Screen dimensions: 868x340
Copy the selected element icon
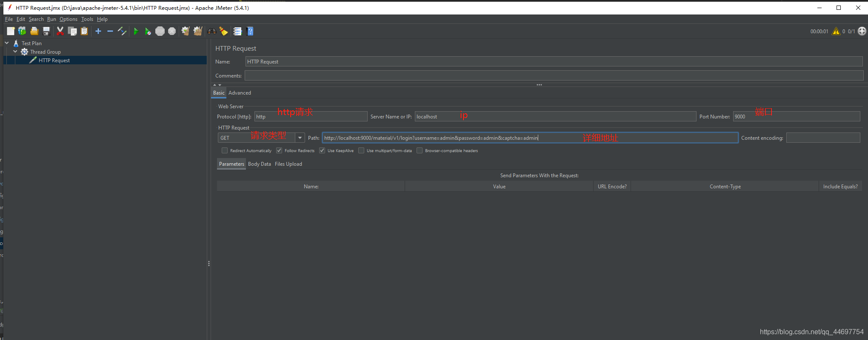point(72,31)
